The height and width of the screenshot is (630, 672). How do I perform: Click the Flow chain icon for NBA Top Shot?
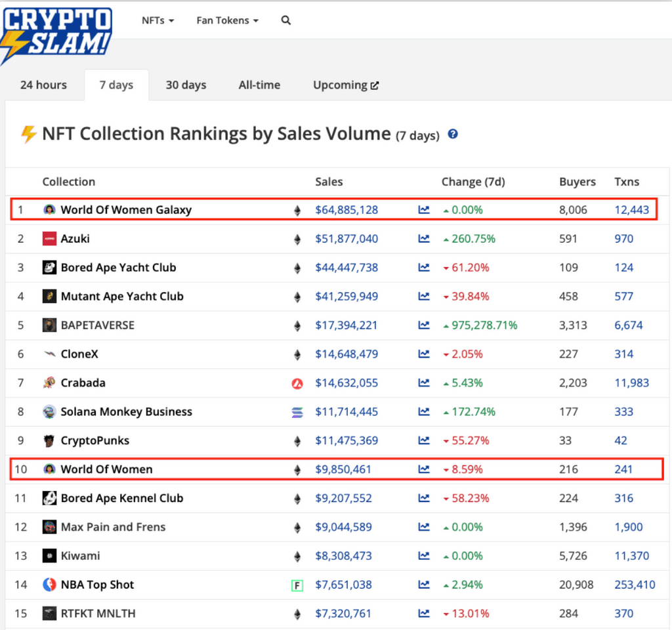(297, 585)
